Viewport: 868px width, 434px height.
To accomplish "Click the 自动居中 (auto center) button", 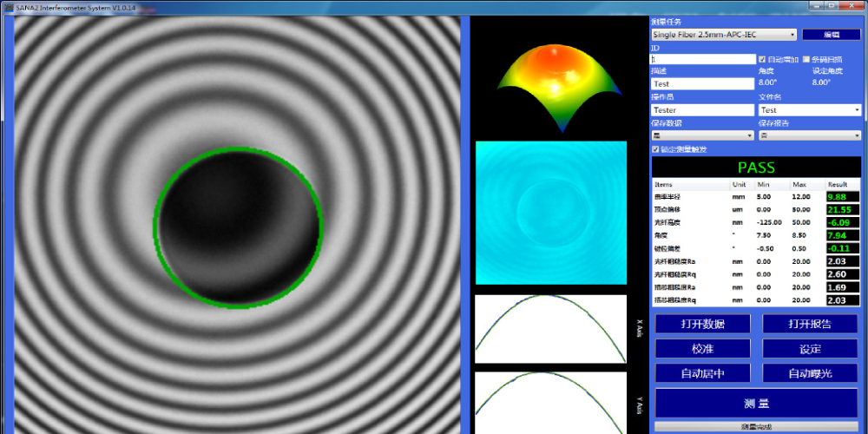I will tap(701, 373).
